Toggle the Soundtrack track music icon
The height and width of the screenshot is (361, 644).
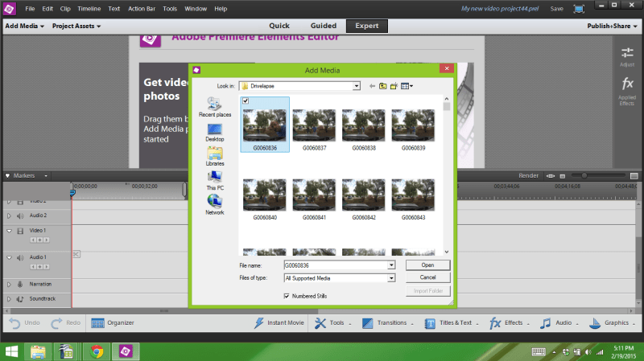(20, 299)
